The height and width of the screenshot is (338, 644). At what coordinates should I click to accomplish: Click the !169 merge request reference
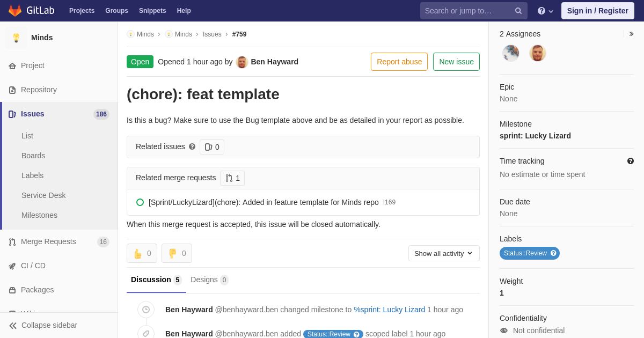(x=389, y=202)
